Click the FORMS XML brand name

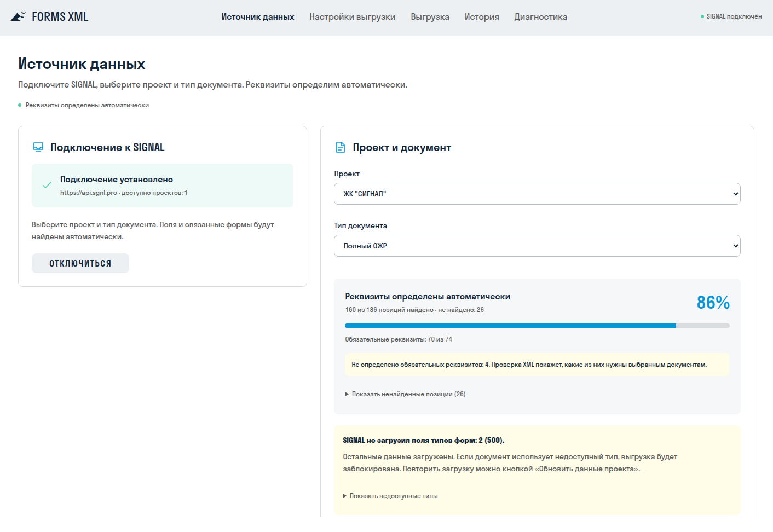click(x=60, y=17)
